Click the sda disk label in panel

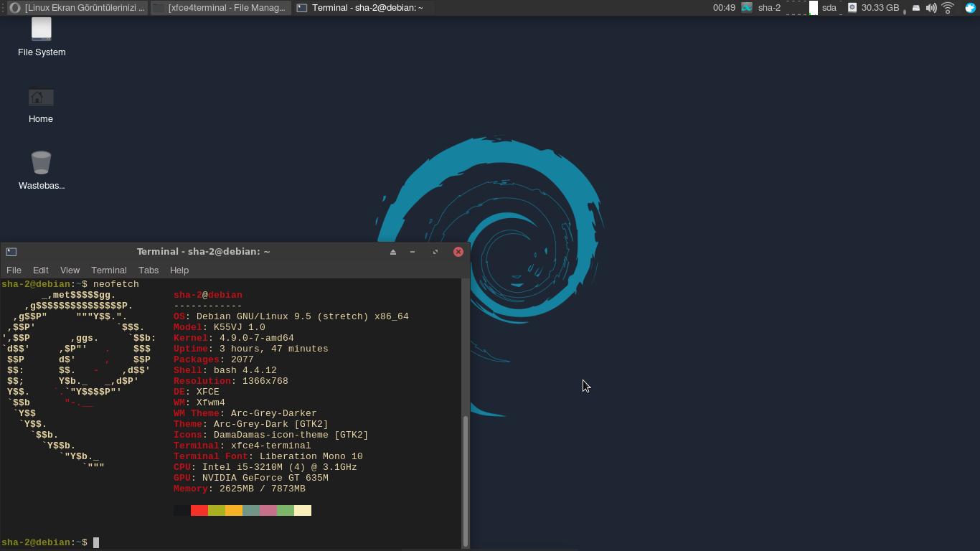(829, 8)
